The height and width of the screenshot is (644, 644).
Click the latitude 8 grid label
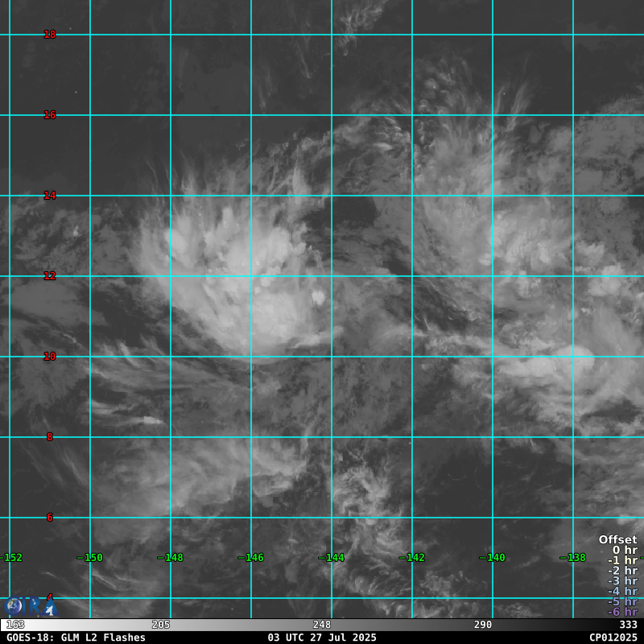pos(50,437)
